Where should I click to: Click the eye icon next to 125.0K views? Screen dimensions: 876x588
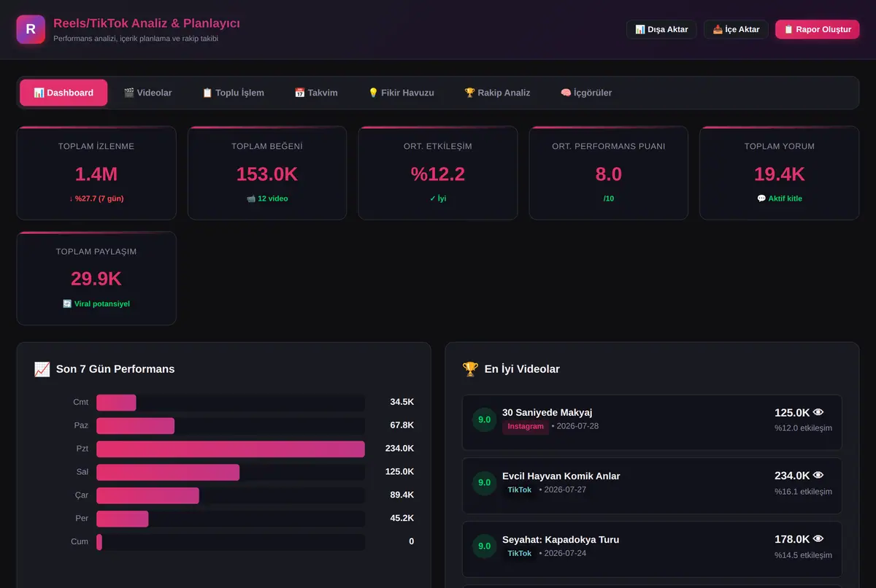818,413
